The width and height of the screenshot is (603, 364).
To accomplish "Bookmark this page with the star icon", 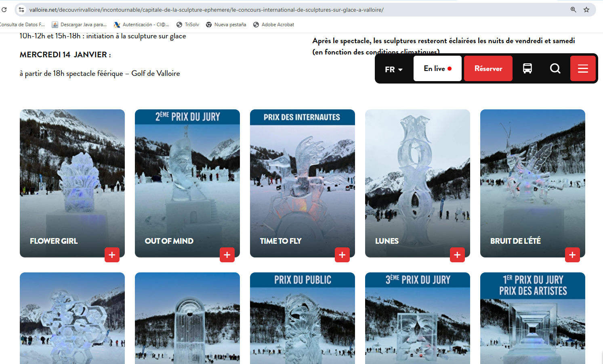I will pos(586,10).
